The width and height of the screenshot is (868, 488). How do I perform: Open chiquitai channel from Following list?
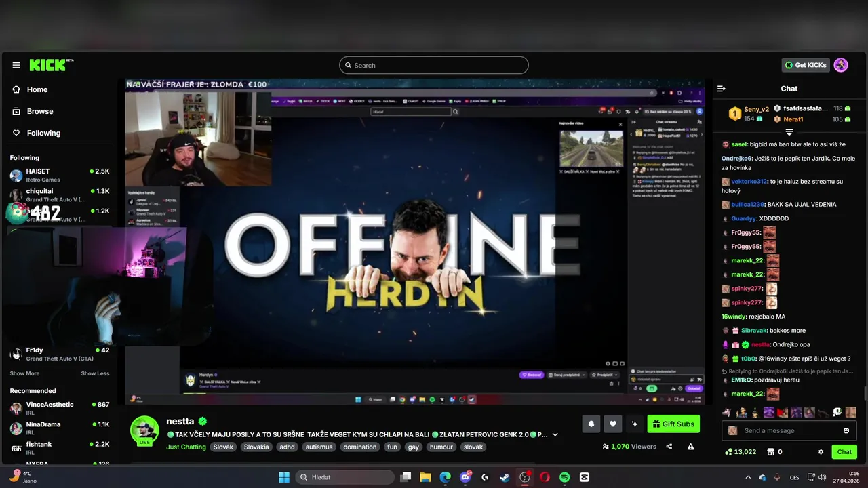point(60,195)
